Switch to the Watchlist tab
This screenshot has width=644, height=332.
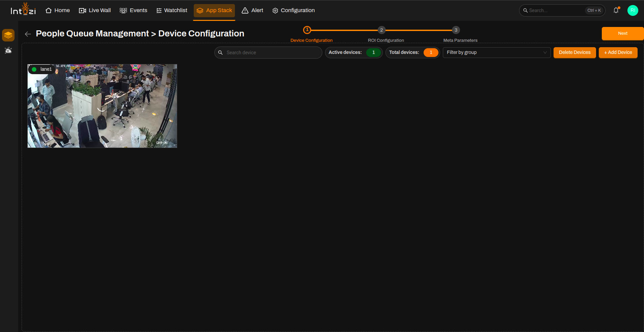pos(172,10)
